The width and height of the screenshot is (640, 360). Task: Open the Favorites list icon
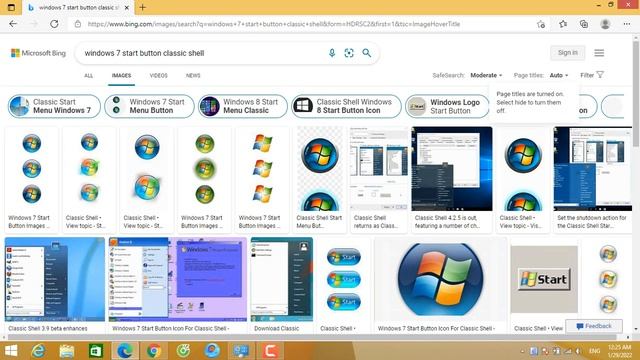point(563,24)
